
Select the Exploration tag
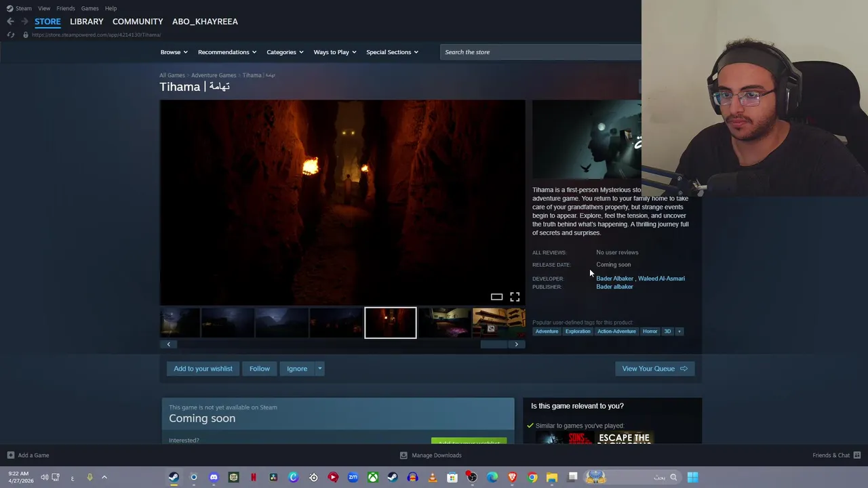click(578, 331)
